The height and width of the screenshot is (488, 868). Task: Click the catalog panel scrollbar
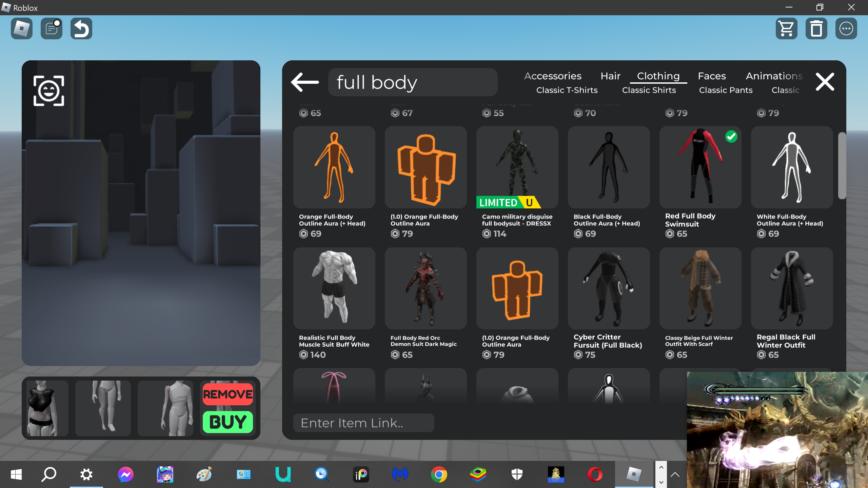tap(842, 166)
